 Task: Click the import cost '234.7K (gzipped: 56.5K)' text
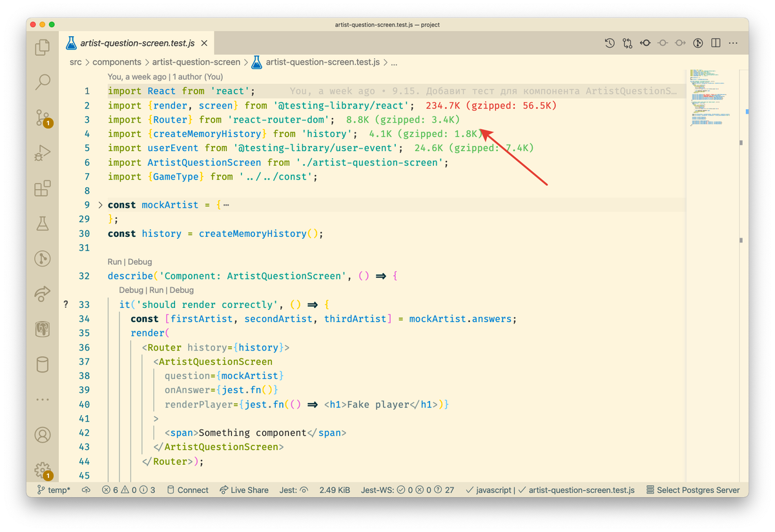click(491, 105)
